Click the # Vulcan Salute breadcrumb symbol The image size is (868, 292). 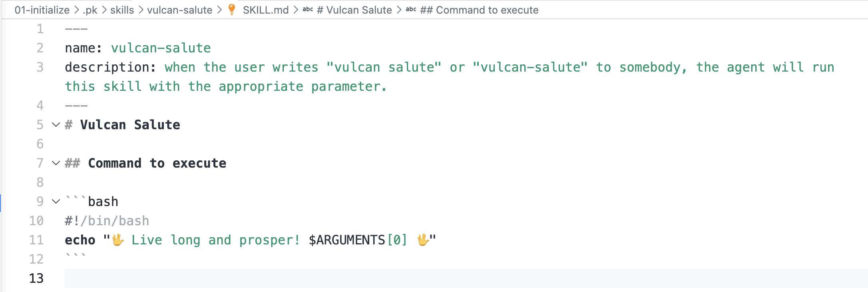[354, 10]
